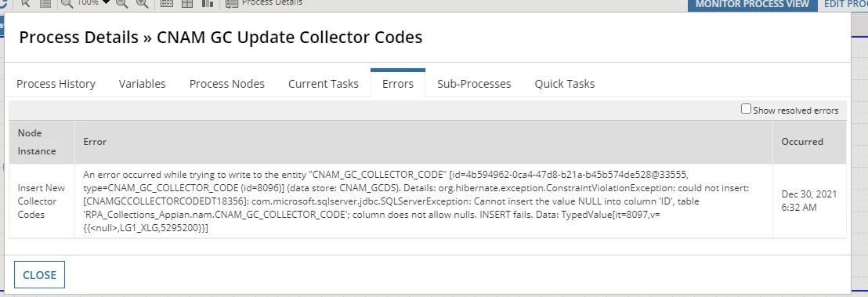The width and height of the screenshot is (868, 297).
Task: Click the dialog title CNAM GC Update Collector Codes
Action: pyautogui.click(x=290, y=37)
